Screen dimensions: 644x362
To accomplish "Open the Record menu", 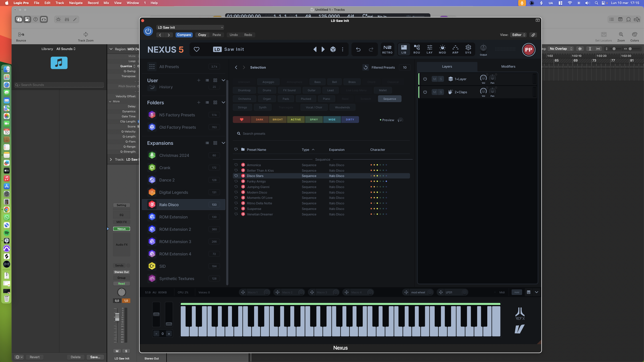I will (x=93, y=3).
